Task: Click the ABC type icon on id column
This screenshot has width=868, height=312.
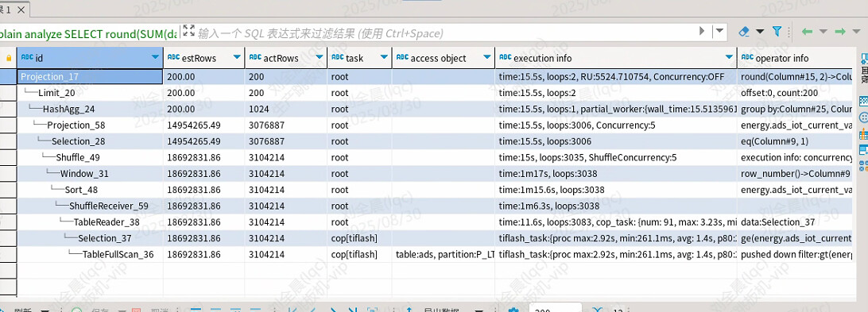Action: (x=26, y=57)
